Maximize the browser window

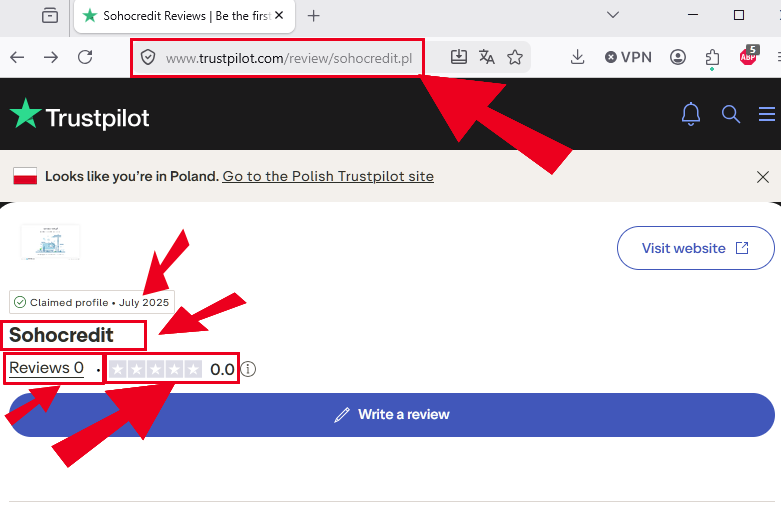click(739, 15)
